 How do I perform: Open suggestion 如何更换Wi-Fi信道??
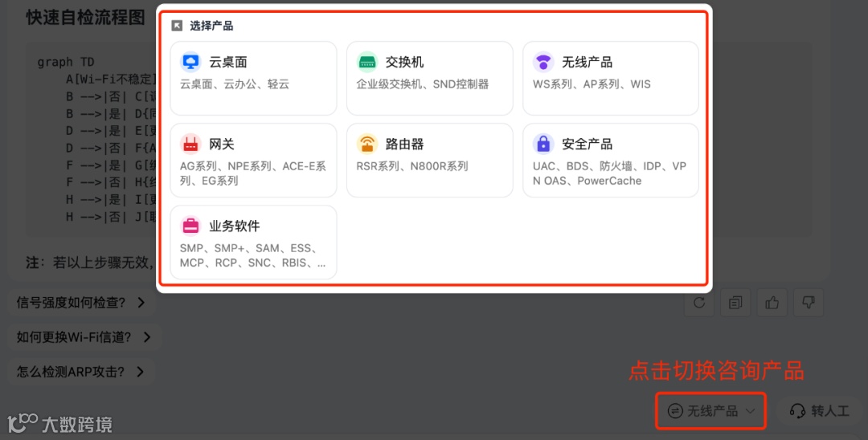tap(84, 336)
